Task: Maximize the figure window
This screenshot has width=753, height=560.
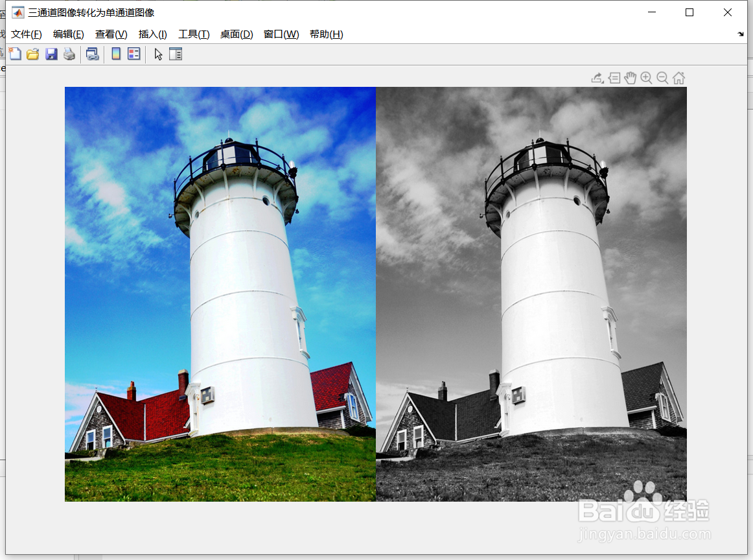Action: click(x=689, y=12)
